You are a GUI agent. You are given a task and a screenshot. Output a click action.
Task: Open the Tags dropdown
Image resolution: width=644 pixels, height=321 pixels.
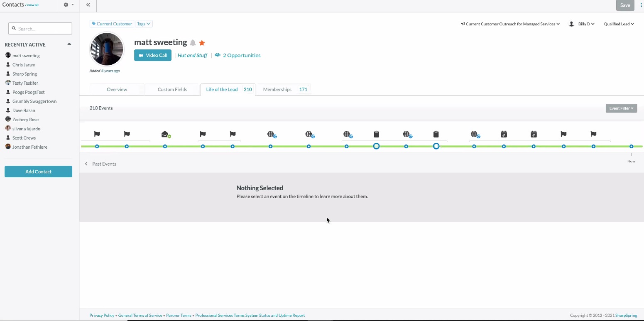click(x=144, y=24)
